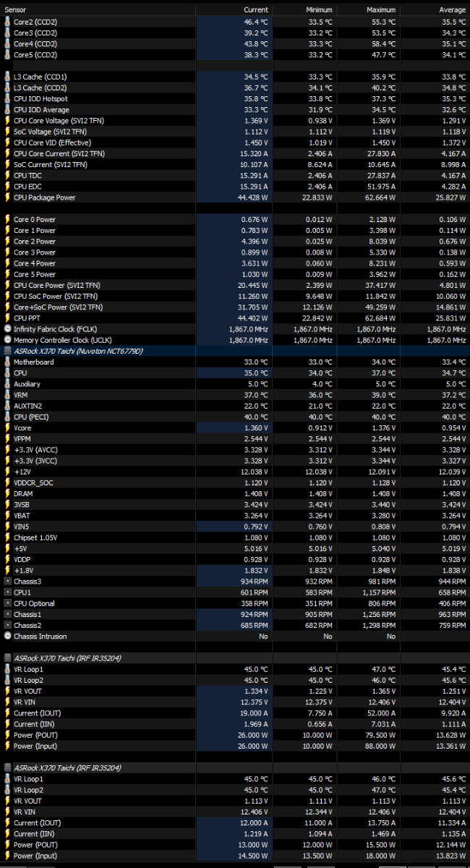Click Chassis2 fan maximum value 1,298 RPM

click(x=380, y=625)
